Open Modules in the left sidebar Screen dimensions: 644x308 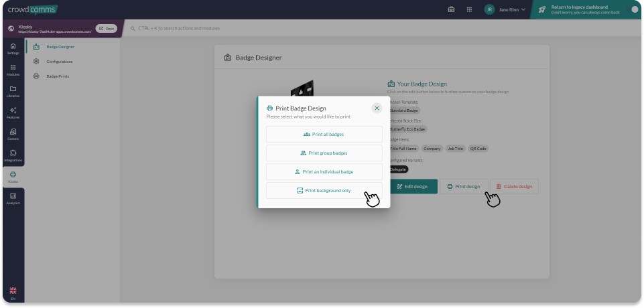click(13, 70)
